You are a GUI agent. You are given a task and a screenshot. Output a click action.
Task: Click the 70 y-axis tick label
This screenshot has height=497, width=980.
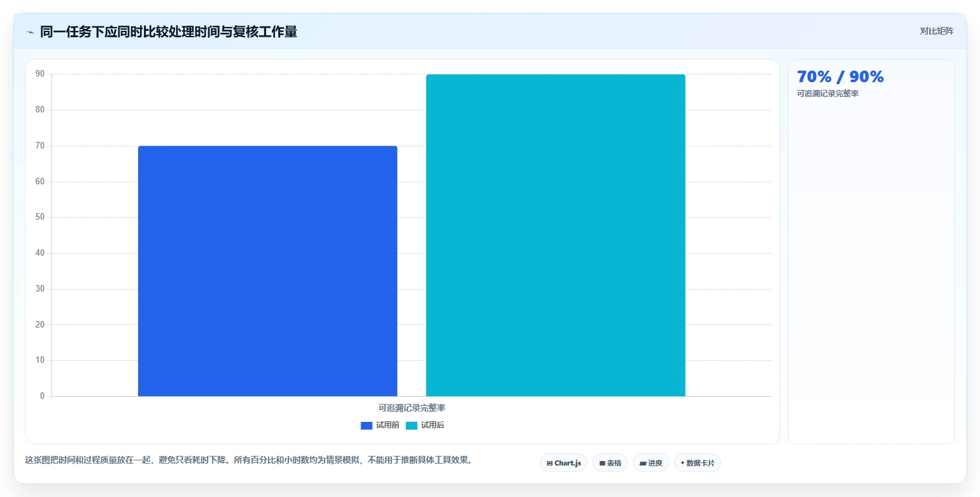pos(40,146)
